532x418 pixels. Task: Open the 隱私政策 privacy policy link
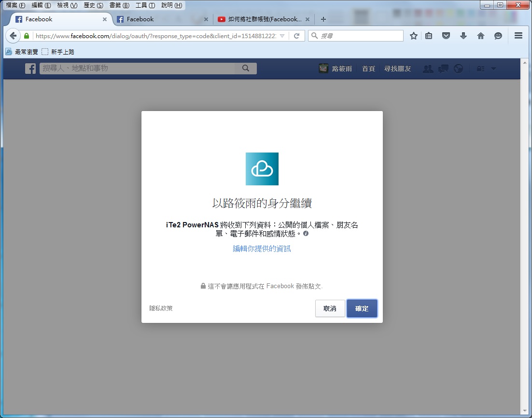pos(161,308)
